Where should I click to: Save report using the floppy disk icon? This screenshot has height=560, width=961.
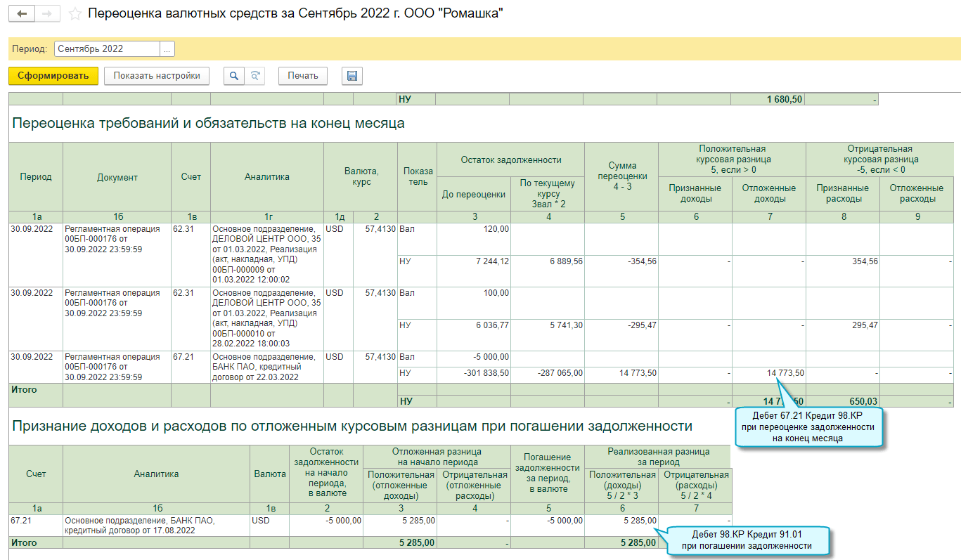pyautogui.click(x=351, y=76)
